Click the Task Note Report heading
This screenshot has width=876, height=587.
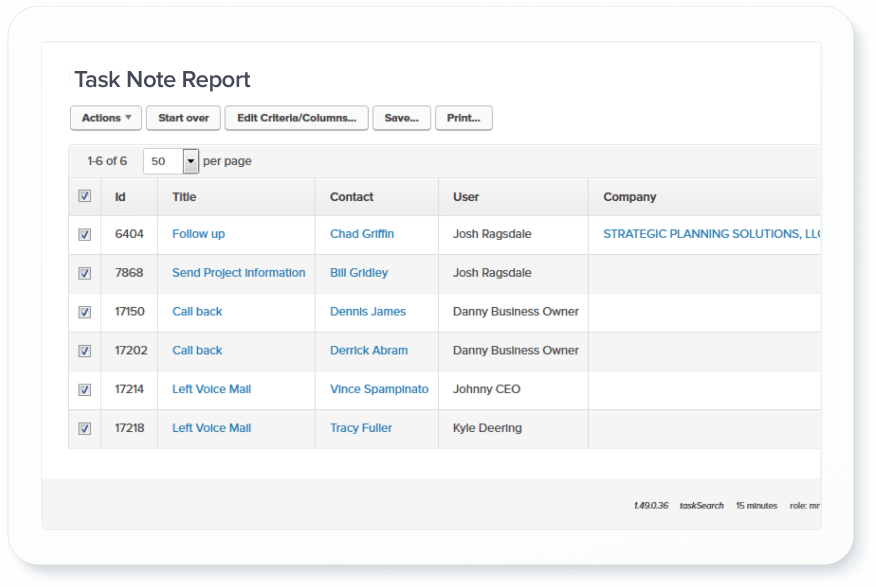(163, 79)
